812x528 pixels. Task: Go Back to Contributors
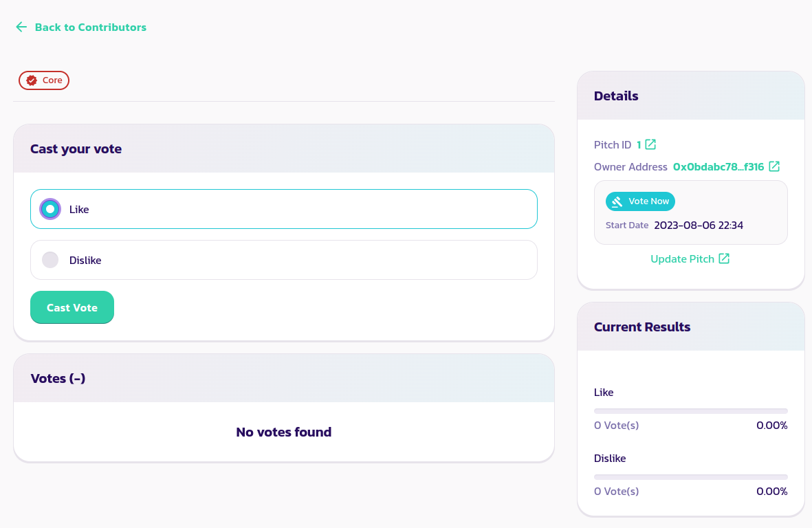(x=90, y=27)
